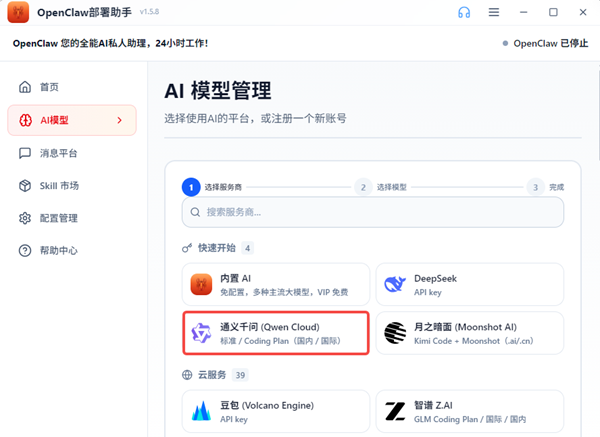
Task: Click the 内置 AI lobster logo
Action: 201,284
